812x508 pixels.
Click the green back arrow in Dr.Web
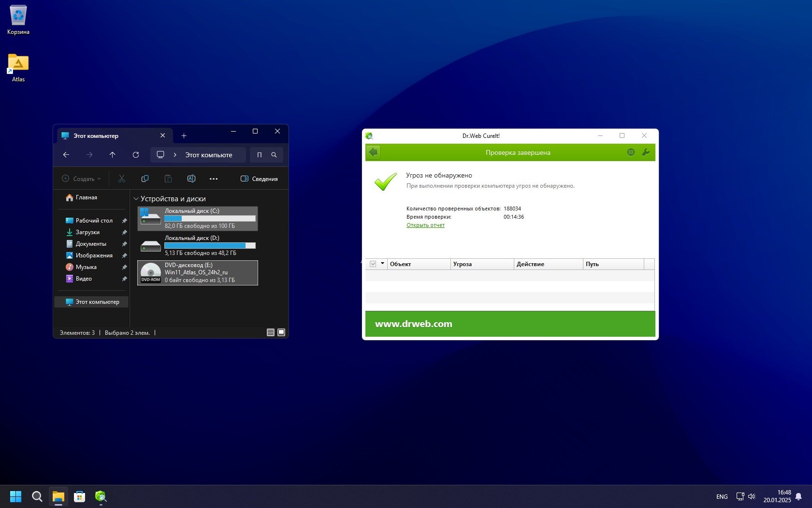pos(373,152)
